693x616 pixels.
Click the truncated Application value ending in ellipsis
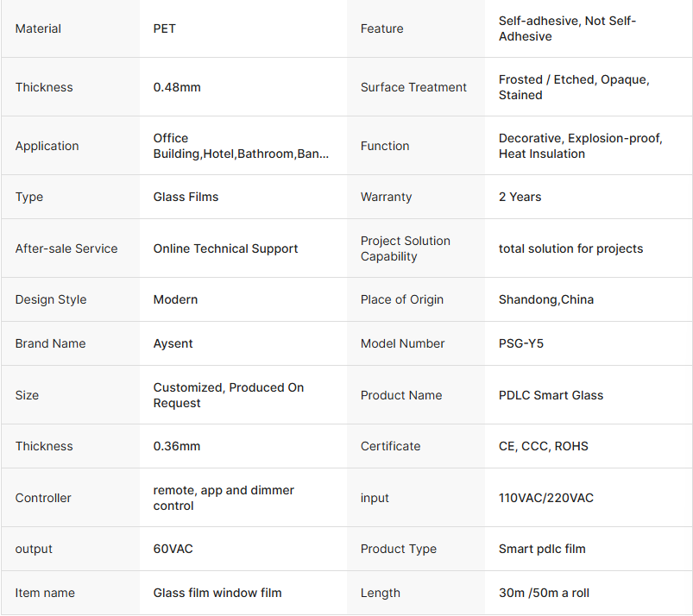click(241, 146)
